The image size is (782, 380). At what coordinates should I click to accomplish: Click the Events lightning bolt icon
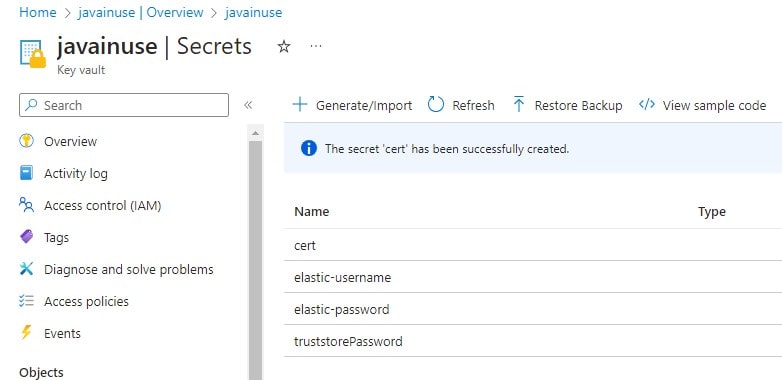[x=26, y=333]
